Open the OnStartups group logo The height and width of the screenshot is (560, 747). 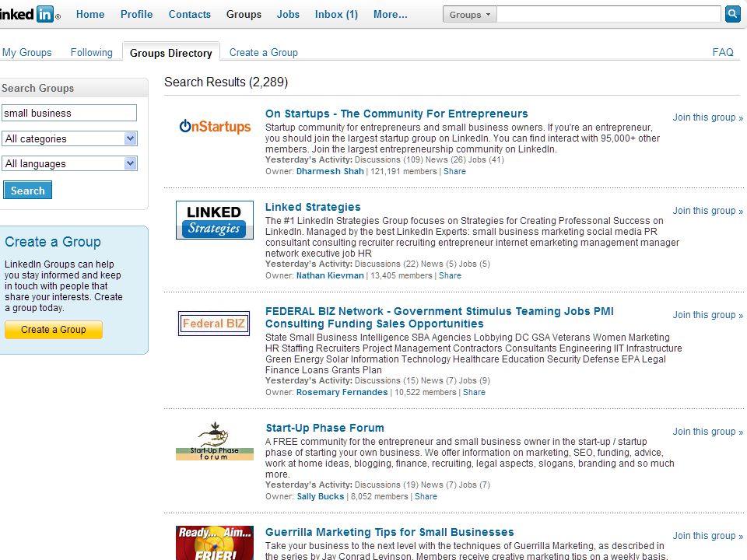[215, 126]
